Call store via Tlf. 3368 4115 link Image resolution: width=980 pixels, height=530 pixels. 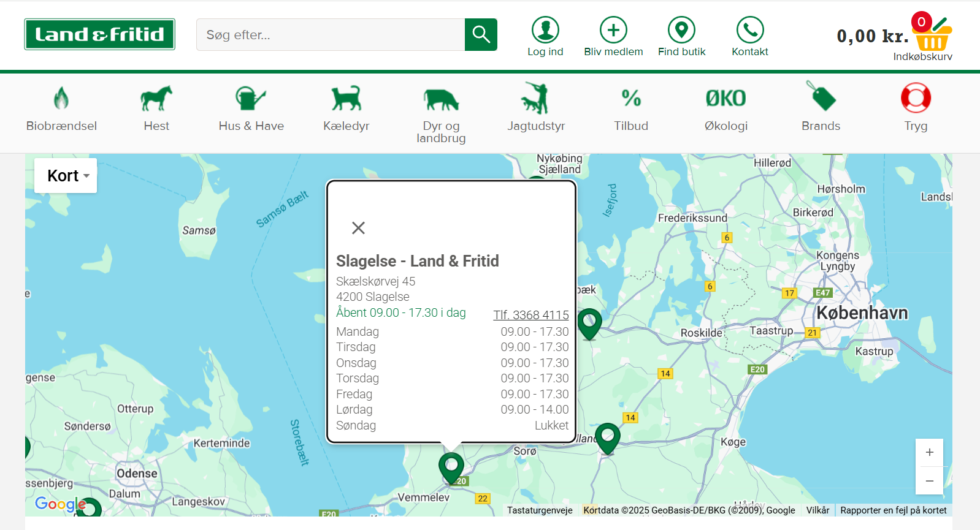click(x=531, y=315)
